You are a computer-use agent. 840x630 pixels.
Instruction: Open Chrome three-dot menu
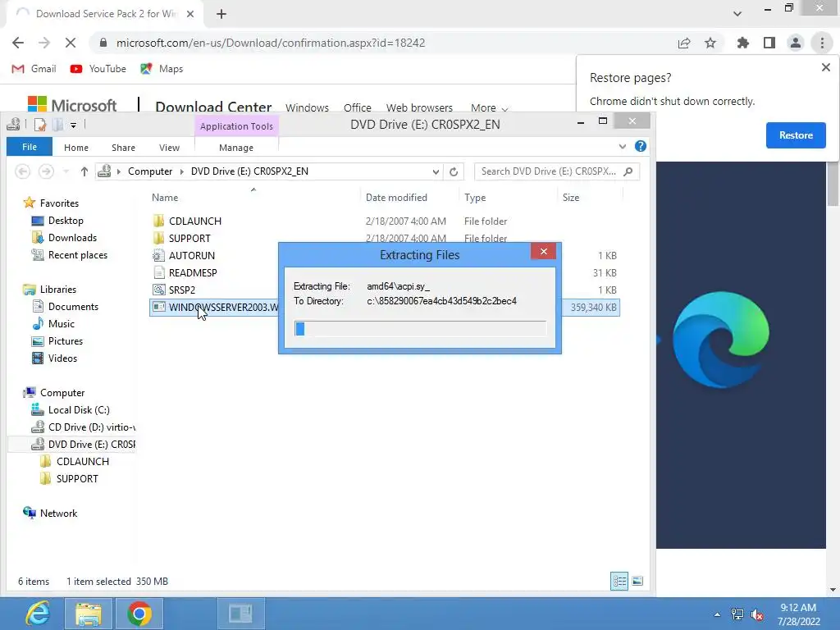coord(822,43)
